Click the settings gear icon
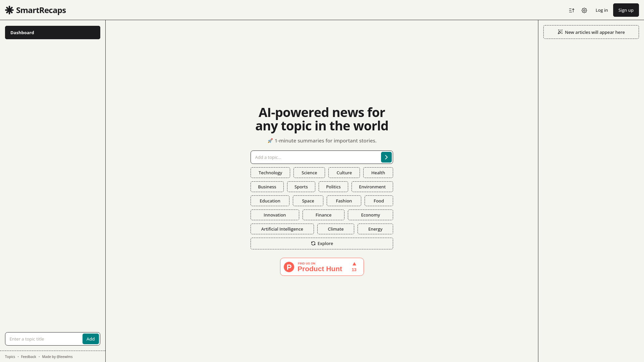Screen dimensions: 644x362 click(x=584, y=10)
